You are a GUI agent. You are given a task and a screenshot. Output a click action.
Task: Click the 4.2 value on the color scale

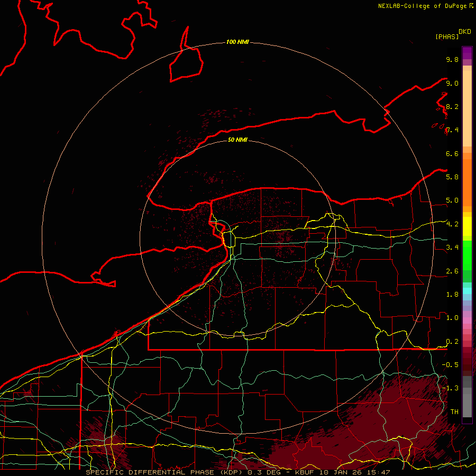click(452, 224)
